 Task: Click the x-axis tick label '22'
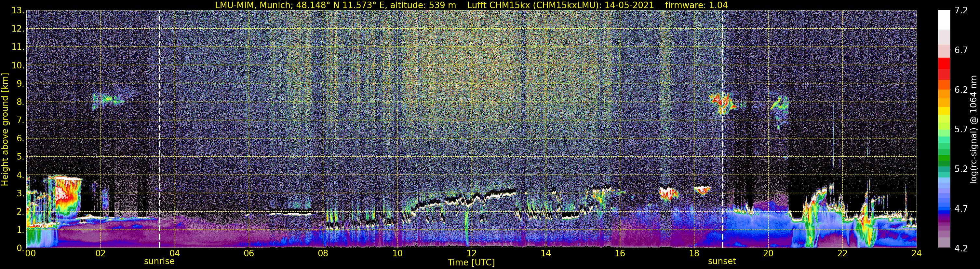tap(842, 253)
